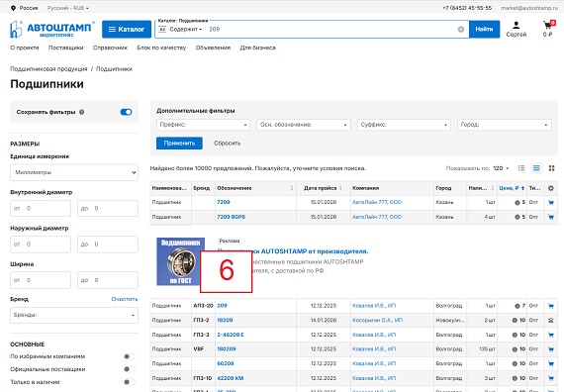The height and width of the screenshot is (392, 564).
Task: Click the market@autoshtamp.ru email link
Action: [x=529, y=8]
